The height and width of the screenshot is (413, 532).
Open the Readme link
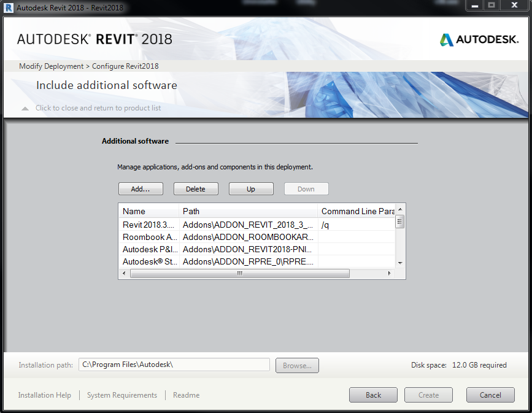click(x=186, y=395)
